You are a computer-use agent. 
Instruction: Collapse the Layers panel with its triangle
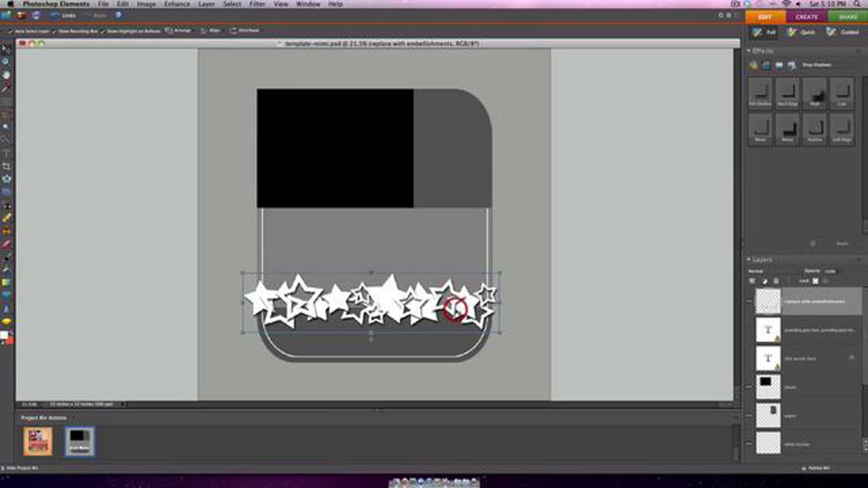click(x=749, y=259)
